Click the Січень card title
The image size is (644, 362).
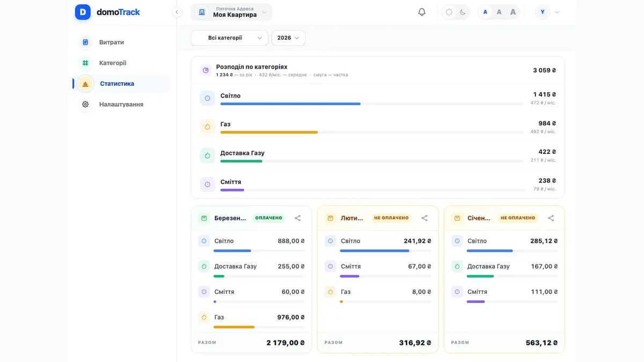[479, 218]
